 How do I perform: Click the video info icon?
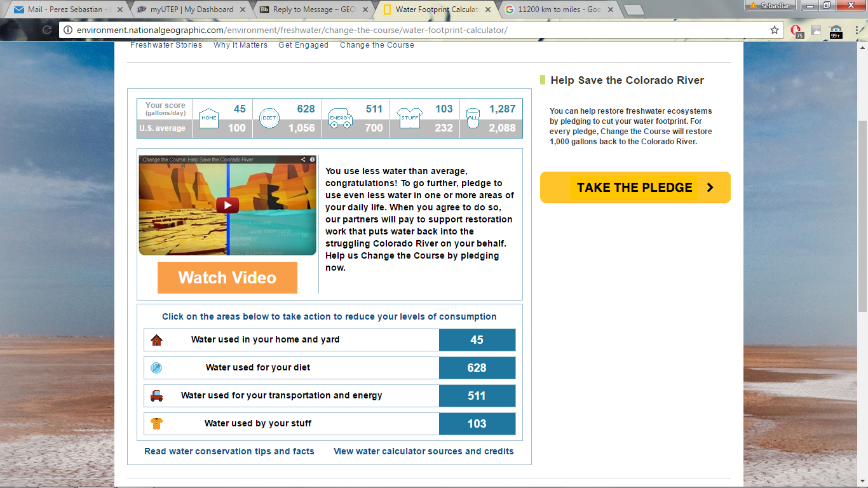click(312, 159)
